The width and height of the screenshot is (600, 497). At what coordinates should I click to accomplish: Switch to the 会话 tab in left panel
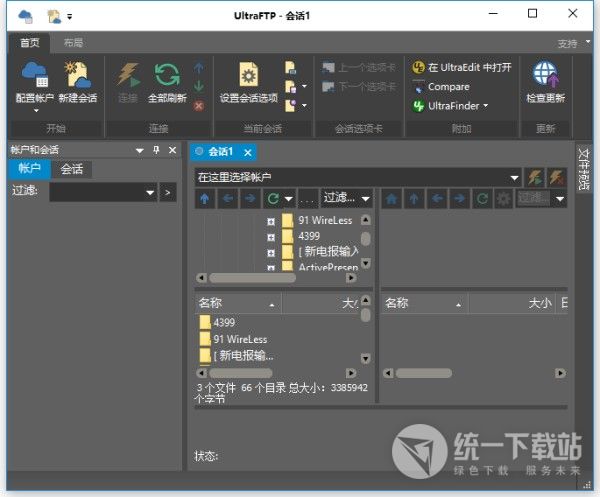pos(71,169)
